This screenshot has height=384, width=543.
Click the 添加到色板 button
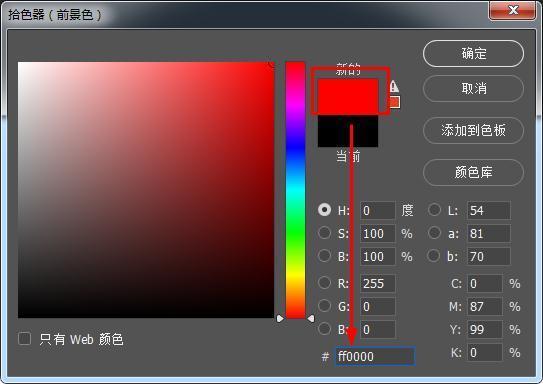point(473,131)
